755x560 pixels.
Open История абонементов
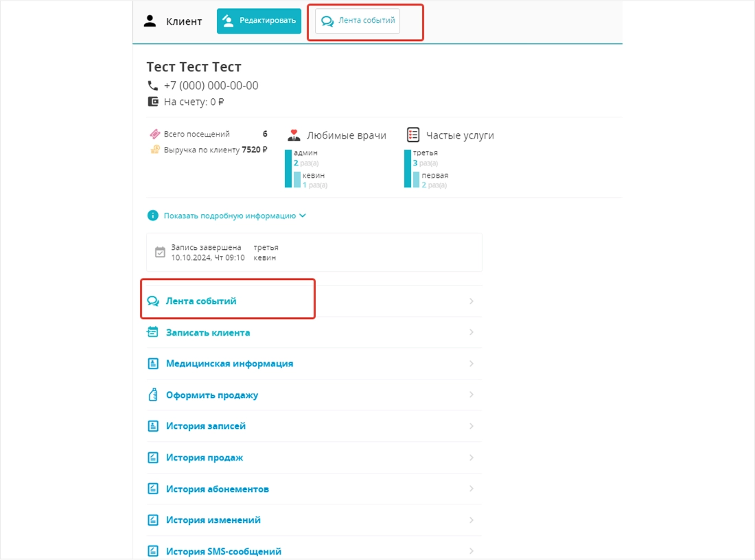click(x=314, y=489)
